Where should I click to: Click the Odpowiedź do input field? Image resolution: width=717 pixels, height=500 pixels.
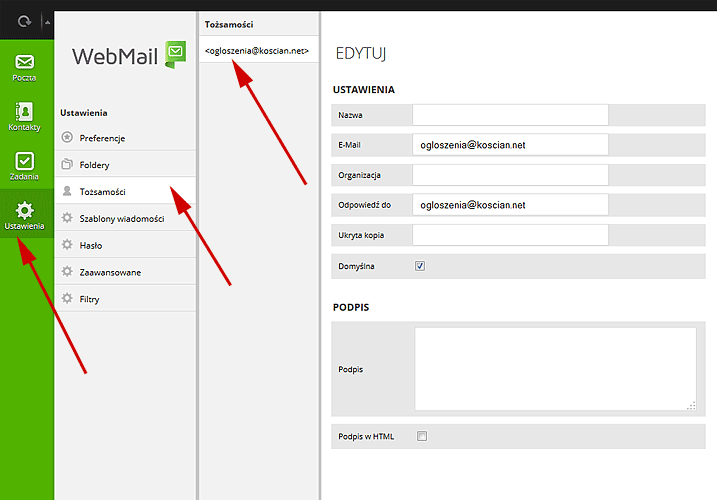click(x=510, y=205)
